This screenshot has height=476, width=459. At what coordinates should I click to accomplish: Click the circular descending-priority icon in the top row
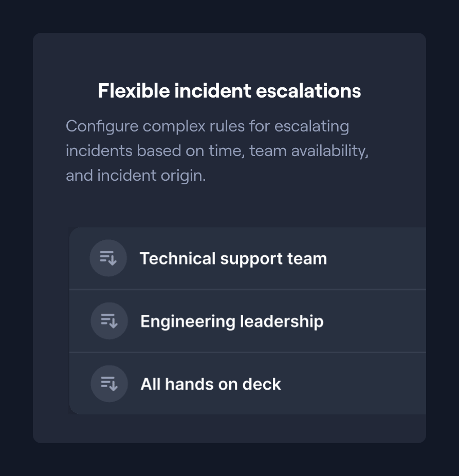(x=108, y=258)
